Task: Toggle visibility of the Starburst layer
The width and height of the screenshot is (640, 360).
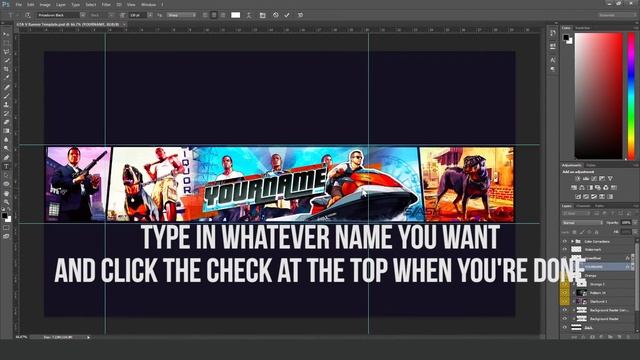Action: [565, 301]
